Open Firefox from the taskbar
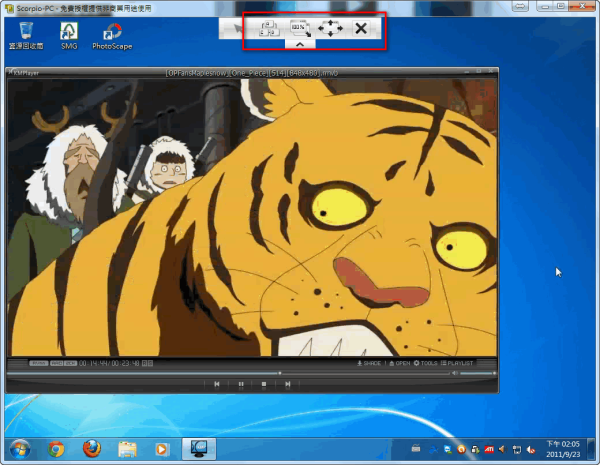Image resolution: width=600 pixels, height=465 pixels. pos(91,448)
